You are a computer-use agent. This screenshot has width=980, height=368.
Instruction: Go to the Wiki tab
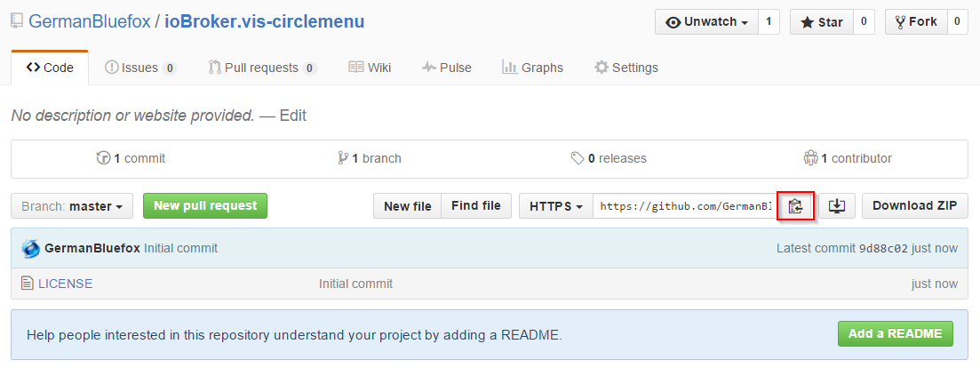click(370, 68)
